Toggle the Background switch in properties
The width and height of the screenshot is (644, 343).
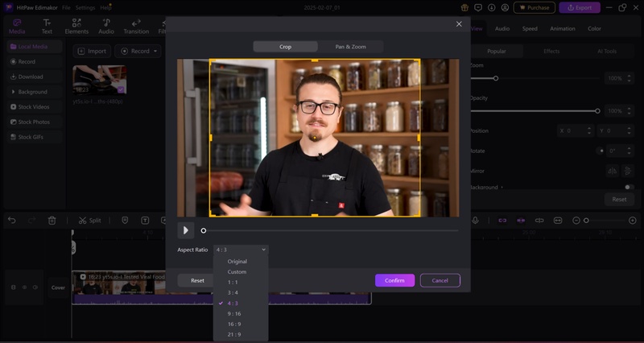tap(629, 187)
